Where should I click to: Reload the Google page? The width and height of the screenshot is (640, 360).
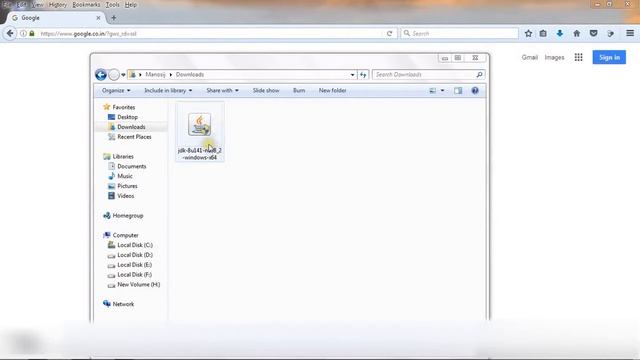tap(389, 33)
